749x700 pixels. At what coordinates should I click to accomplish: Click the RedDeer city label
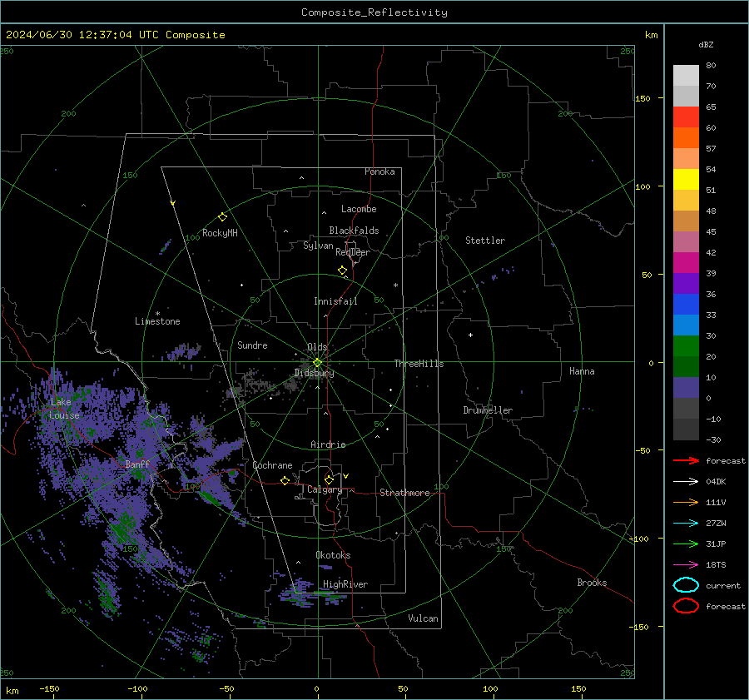point(353,252)
